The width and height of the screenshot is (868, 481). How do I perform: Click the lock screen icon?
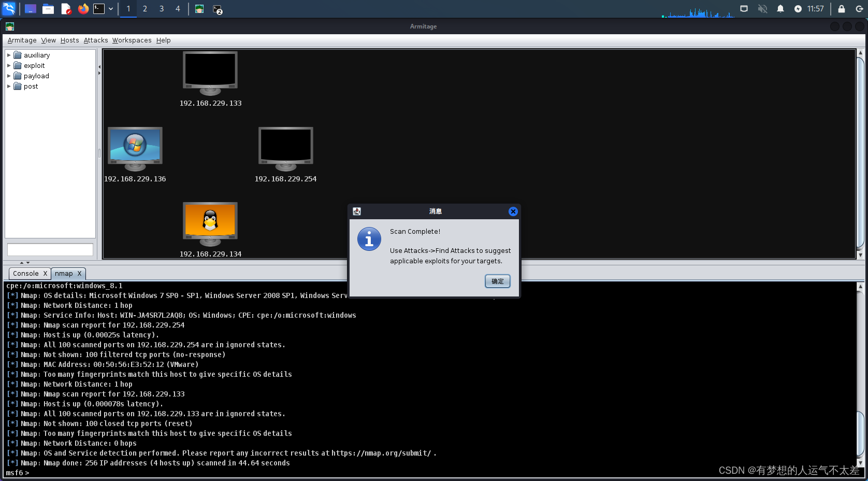842,9
